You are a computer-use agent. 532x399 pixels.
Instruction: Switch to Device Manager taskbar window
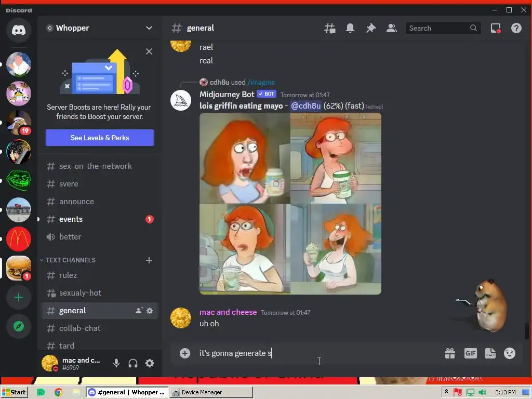(x=211, y=392)
